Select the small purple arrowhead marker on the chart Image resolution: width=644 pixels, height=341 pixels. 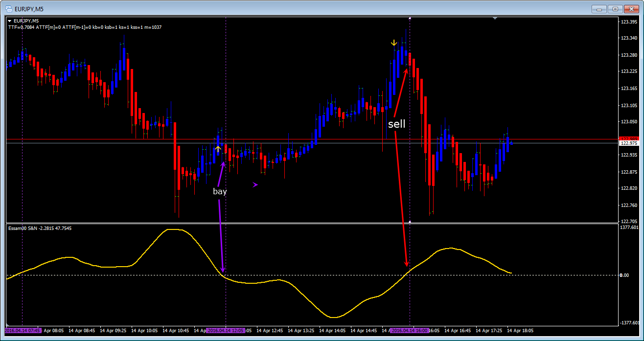(255, 184)
